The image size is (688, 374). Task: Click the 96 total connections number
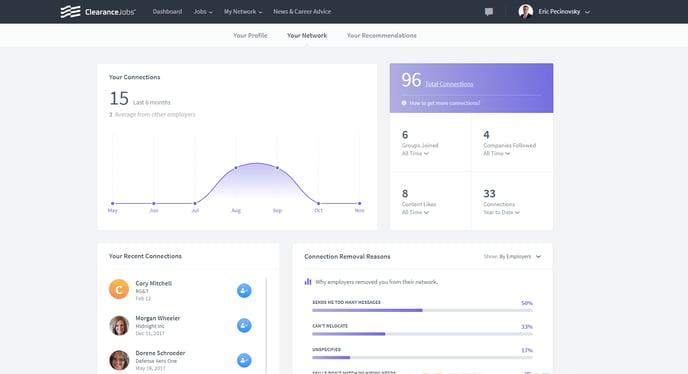411,80
